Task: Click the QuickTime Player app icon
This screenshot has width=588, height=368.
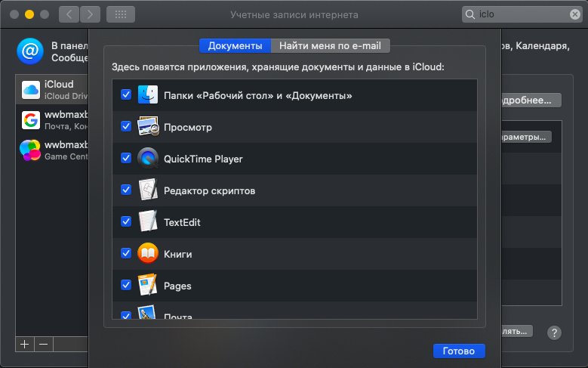Action: pos(148,158)
